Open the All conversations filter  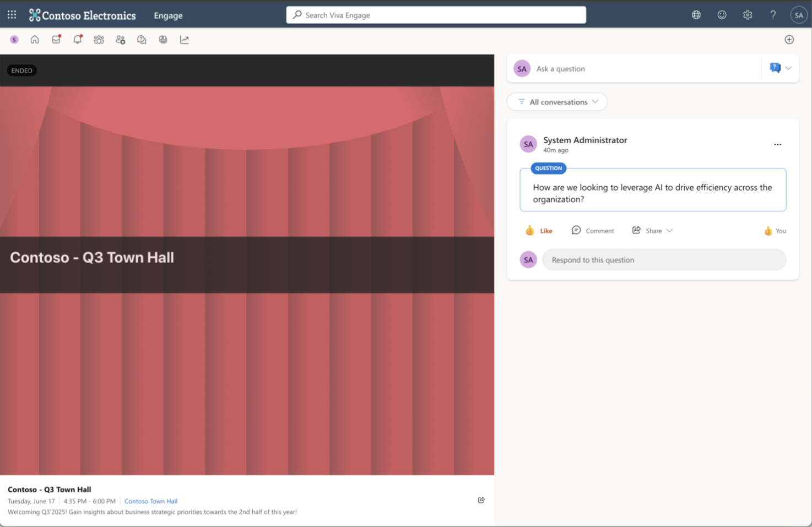click(x=557, y=101)
